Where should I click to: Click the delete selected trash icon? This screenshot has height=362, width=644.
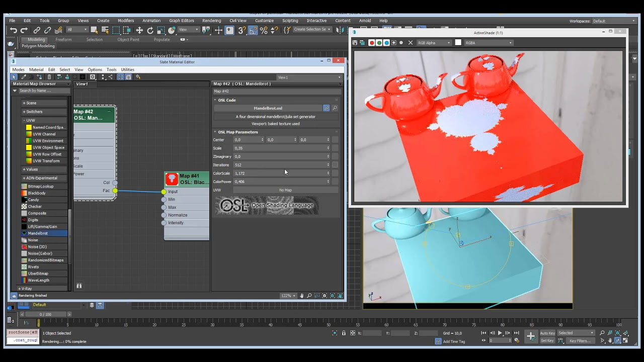49,77
